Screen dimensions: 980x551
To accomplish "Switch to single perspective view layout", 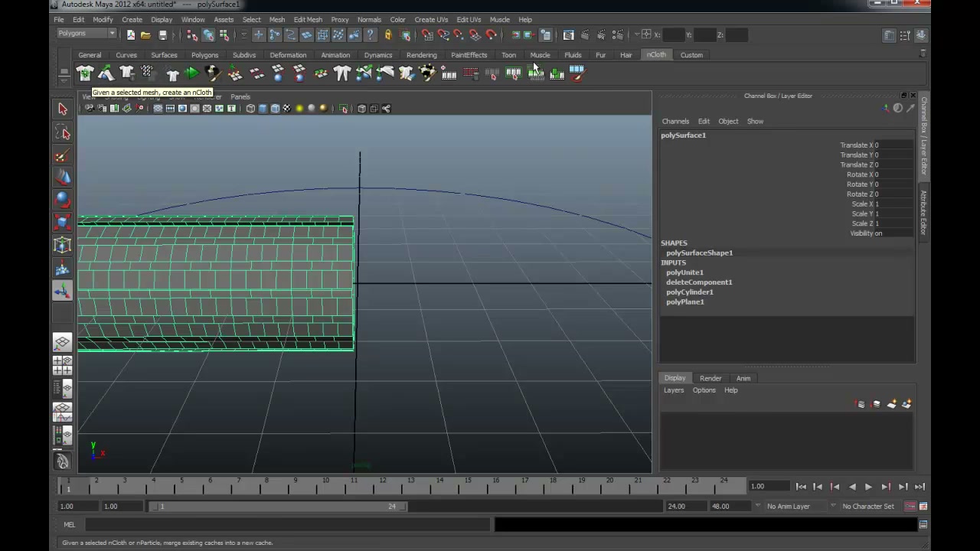I will (63, 342).
